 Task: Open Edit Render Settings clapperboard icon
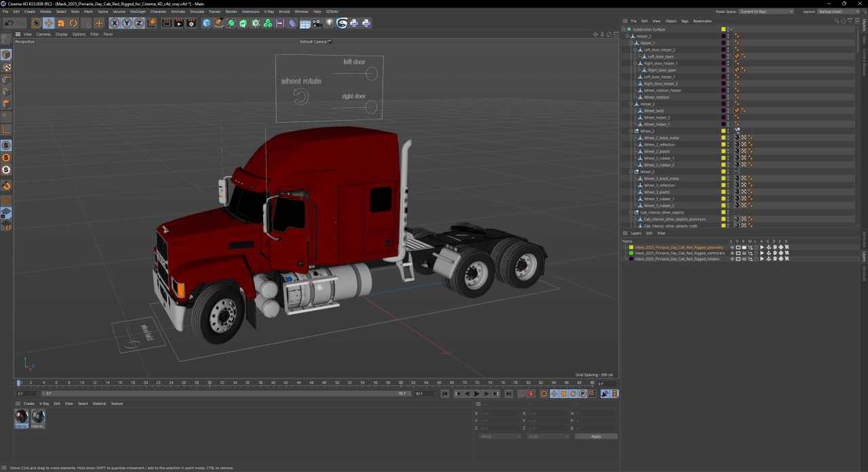pos(191,23)
